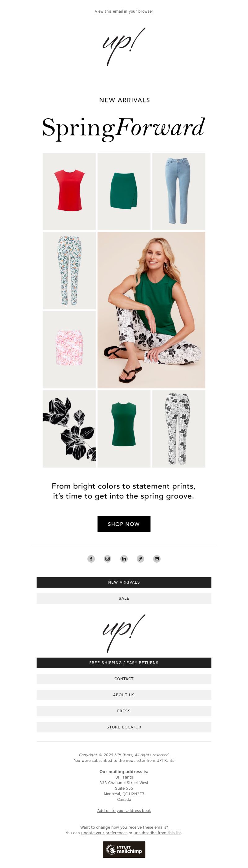Click the SHOP NOW button
The image size is (248, 868).
pyautogui.click(x=124, y=524)
